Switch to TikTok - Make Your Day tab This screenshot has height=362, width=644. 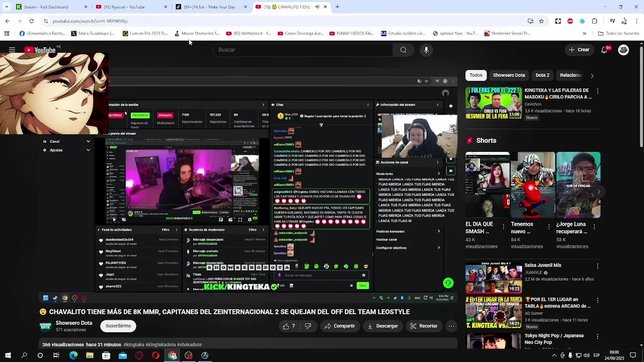[211, 7]
